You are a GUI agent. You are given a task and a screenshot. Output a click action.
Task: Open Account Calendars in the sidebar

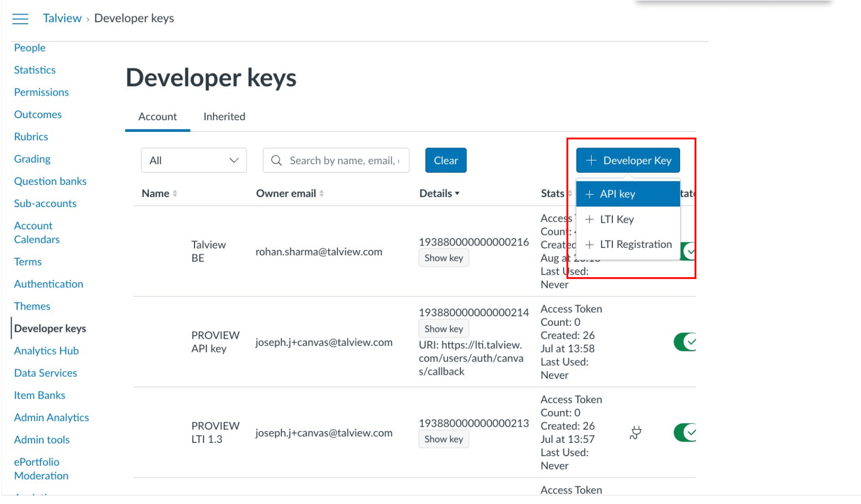click(37, 233)
